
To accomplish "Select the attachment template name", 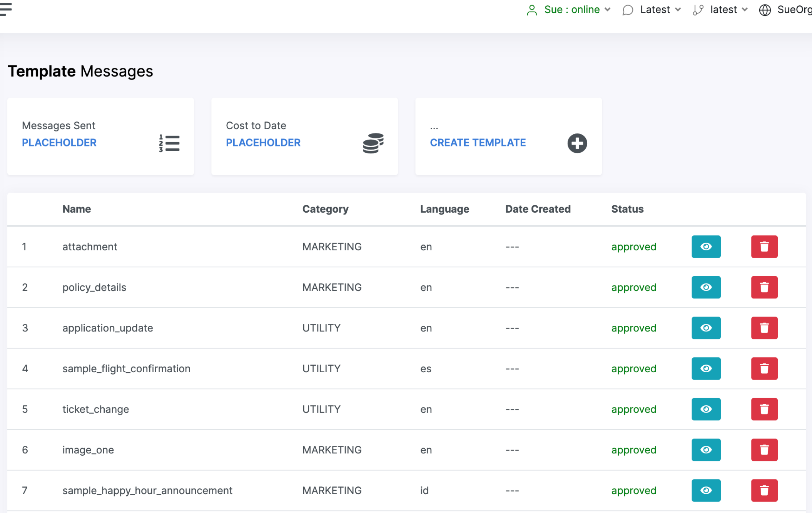I will 90,247.
